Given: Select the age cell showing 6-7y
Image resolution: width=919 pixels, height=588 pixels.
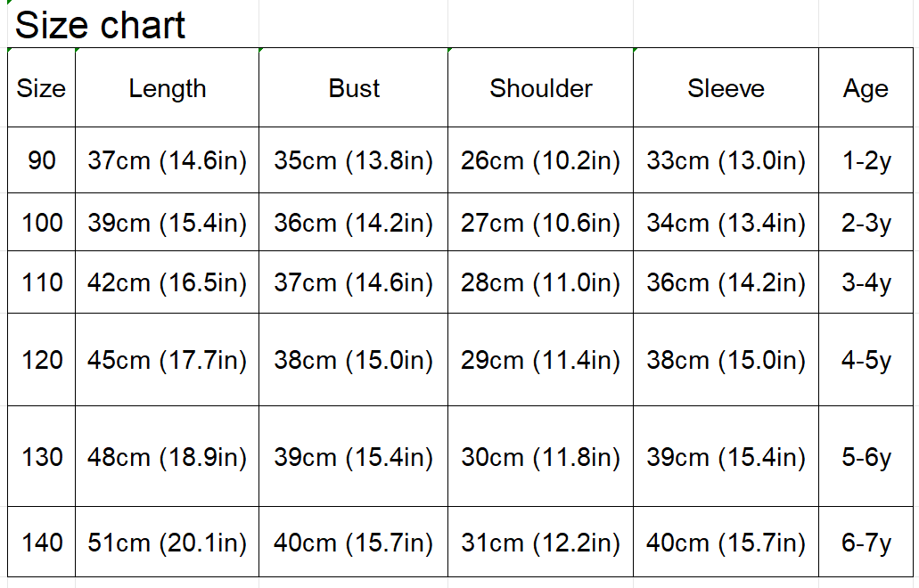Looking at the screenshot, I should click(x=866, y=543).
